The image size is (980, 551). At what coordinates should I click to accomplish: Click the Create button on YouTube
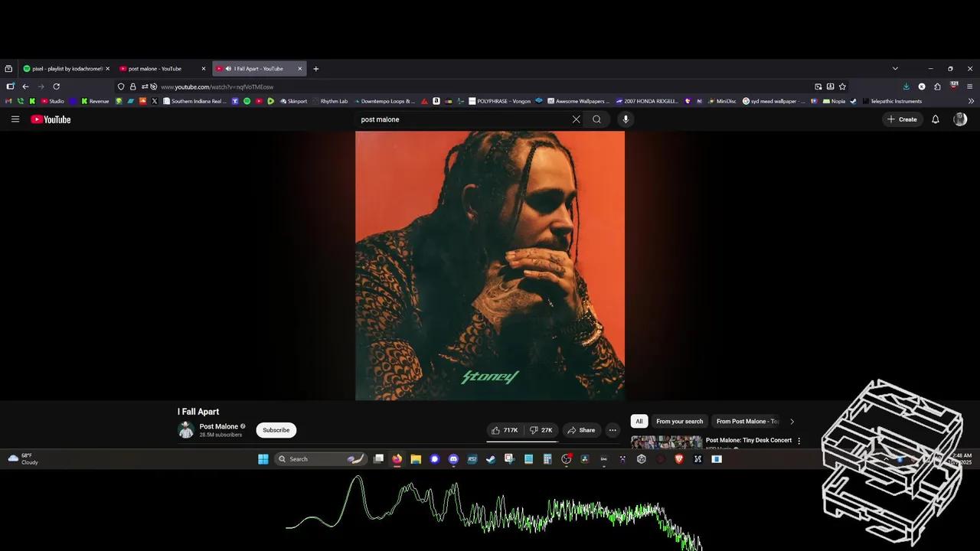point(902,119)
